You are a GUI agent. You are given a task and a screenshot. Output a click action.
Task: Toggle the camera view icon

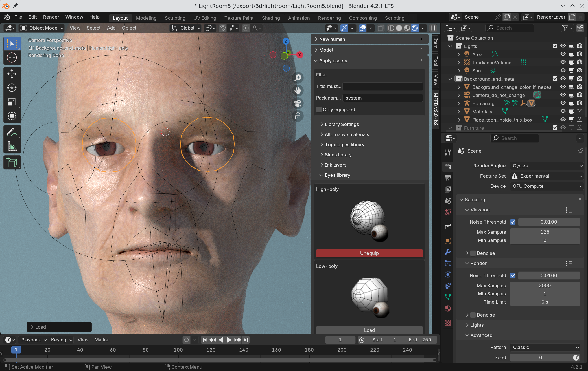coord(298,103)
